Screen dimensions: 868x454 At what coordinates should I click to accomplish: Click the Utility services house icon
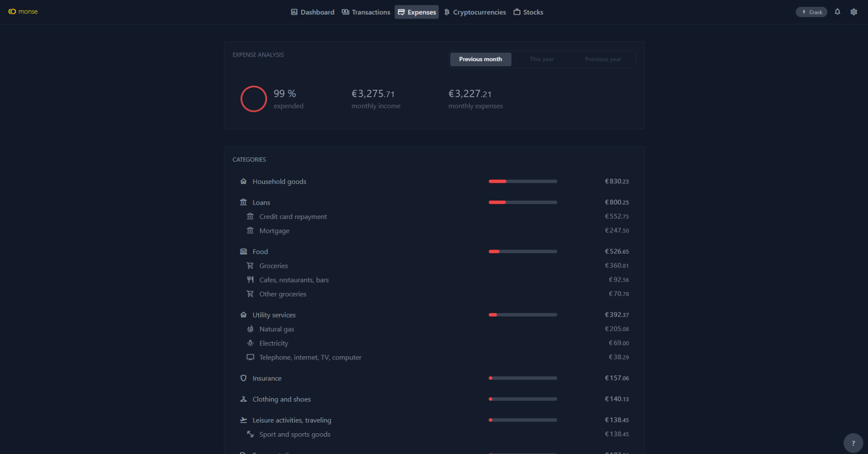pyautogui.click(x=243, y=315)
